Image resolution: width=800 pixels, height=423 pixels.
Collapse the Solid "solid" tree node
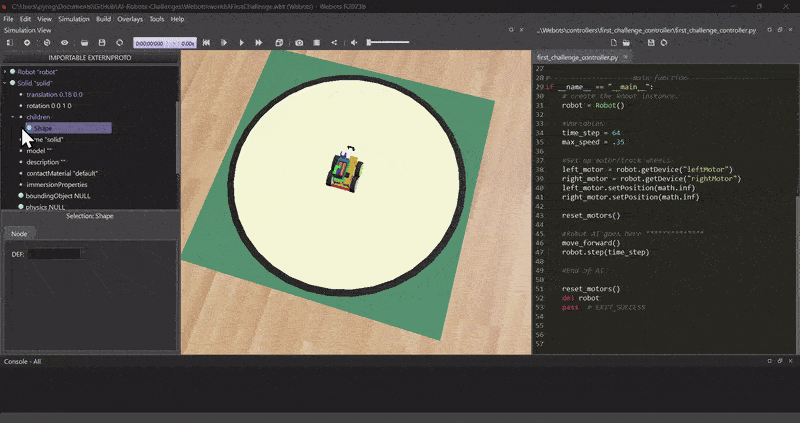(x=6, y=83)
